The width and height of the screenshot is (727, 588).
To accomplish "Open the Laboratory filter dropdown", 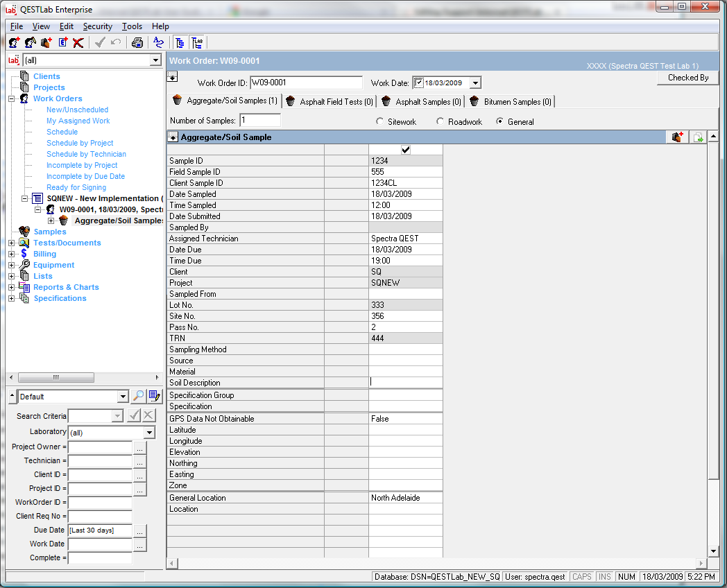I will 149,433.
